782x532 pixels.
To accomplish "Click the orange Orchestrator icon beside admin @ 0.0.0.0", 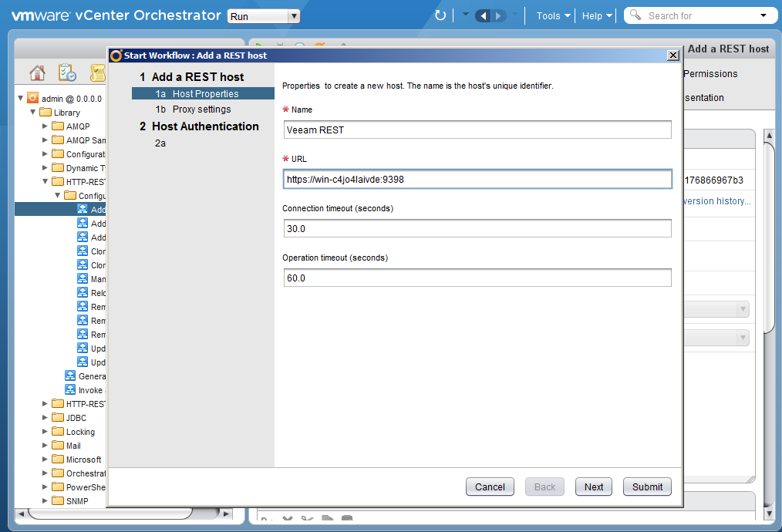I will 33,98.
